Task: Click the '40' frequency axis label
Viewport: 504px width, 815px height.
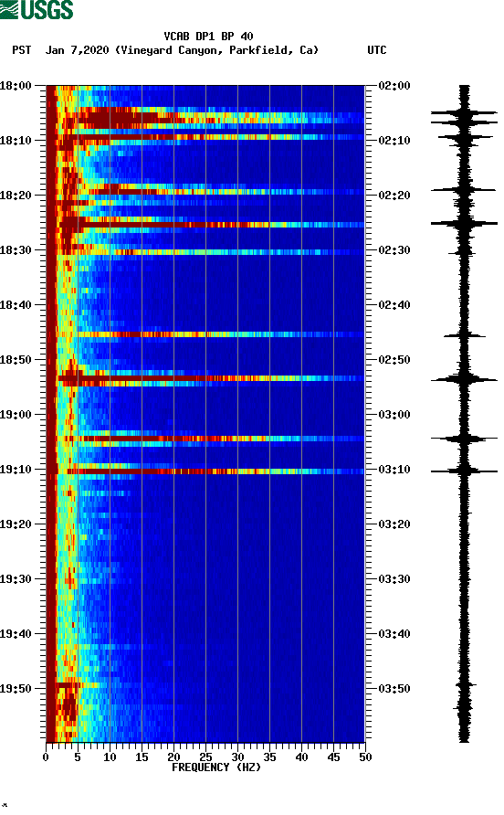Action: 301,757
